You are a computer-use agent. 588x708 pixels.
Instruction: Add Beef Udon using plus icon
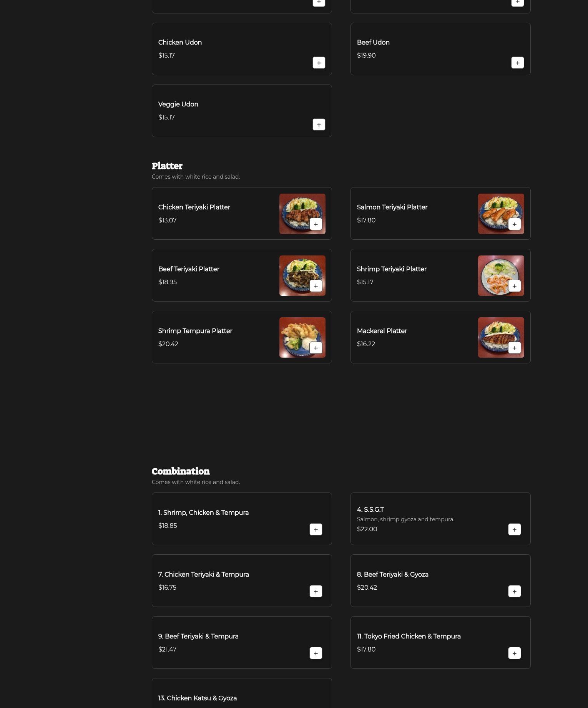[x=518, y=63]
